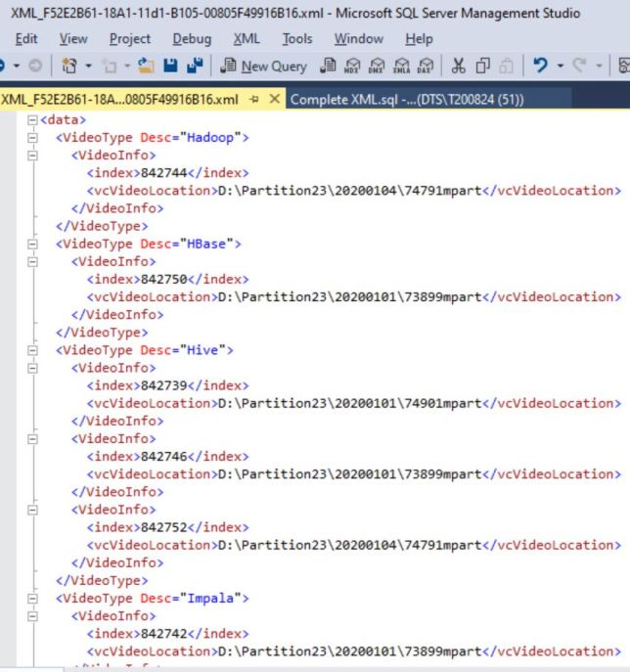Open the XML menu
Image resolution: width=630 pixels, height=672 pixels.
tap(246, 40)
